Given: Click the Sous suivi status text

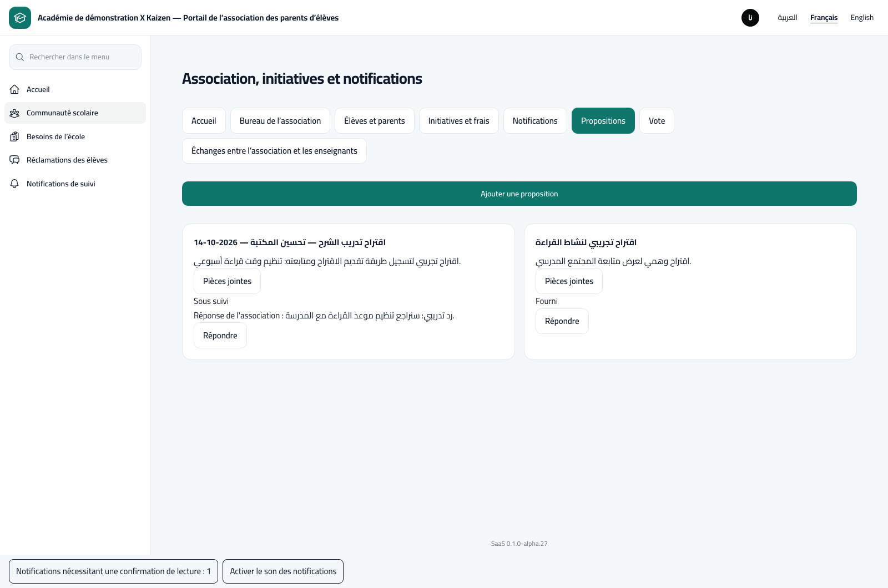Looking at the screenshot, I should tap(211, 301).
